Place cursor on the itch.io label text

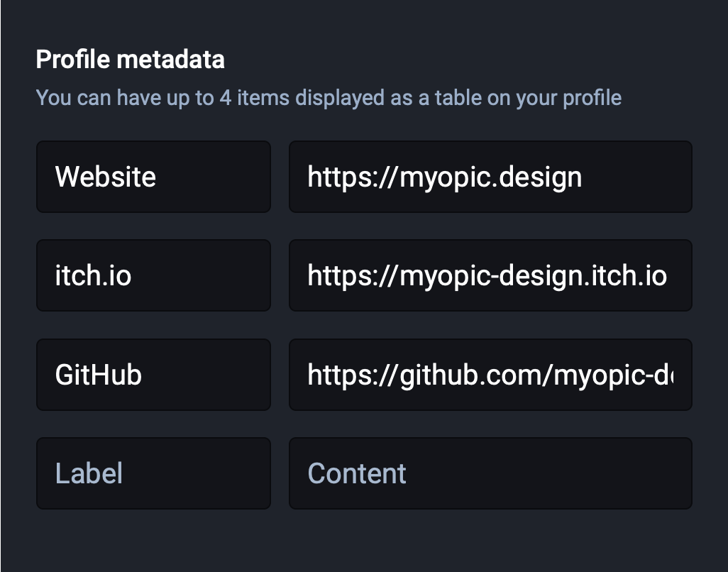(93, 275)
